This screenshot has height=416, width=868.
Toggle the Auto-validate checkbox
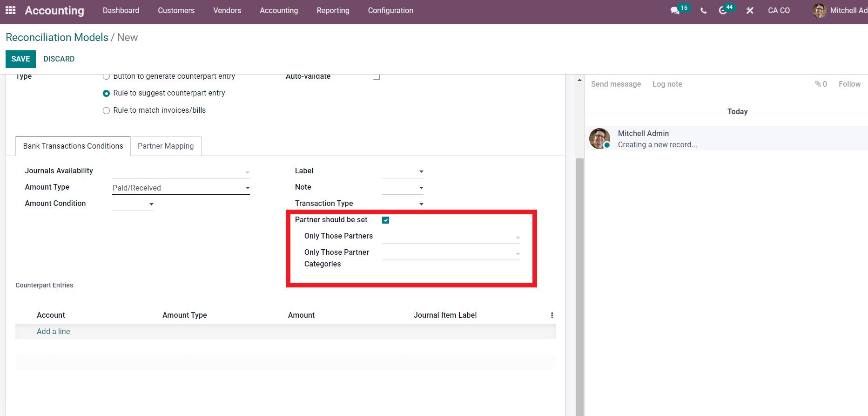click(376, 76)
